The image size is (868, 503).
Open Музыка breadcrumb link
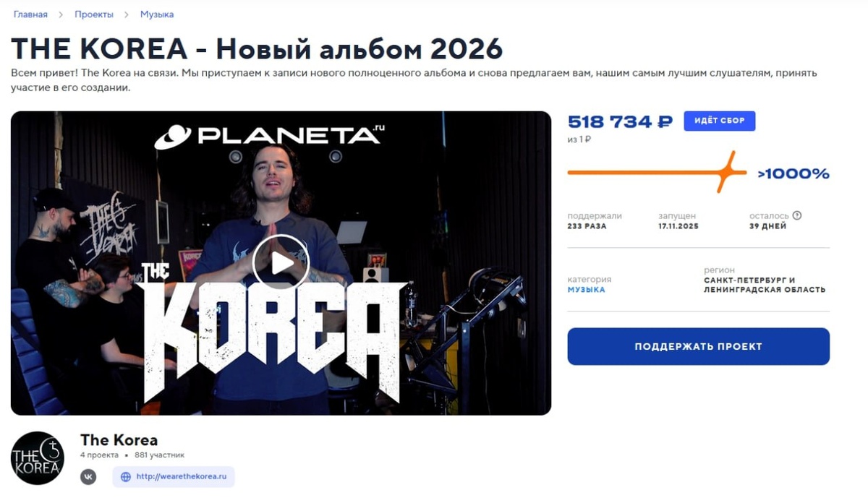tap(157, 14)
